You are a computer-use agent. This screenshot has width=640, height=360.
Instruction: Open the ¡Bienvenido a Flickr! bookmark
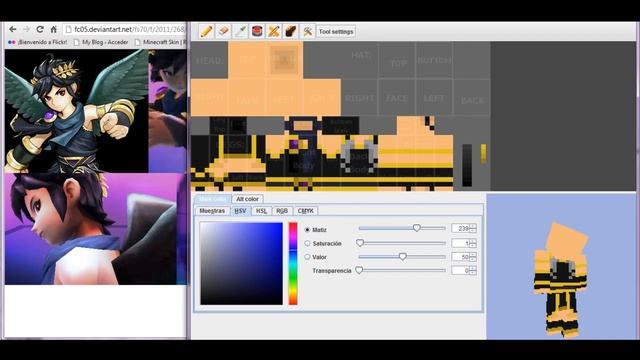[x=38, y=42]
